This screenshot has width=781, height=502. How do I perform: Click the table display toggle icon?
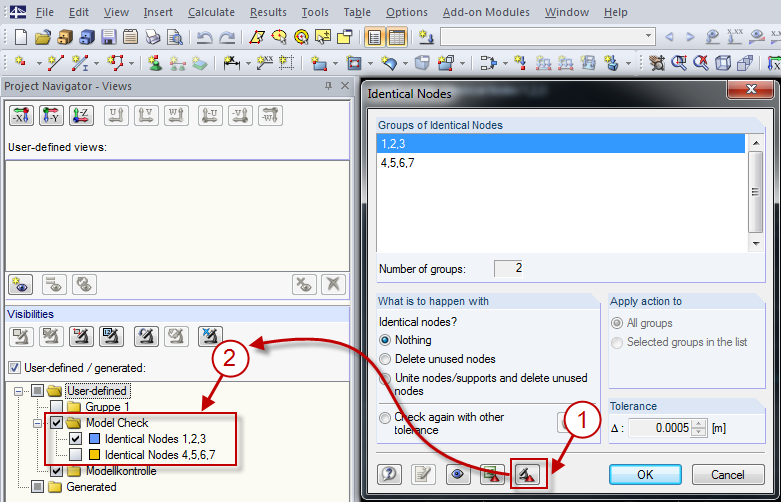[397, 37]
